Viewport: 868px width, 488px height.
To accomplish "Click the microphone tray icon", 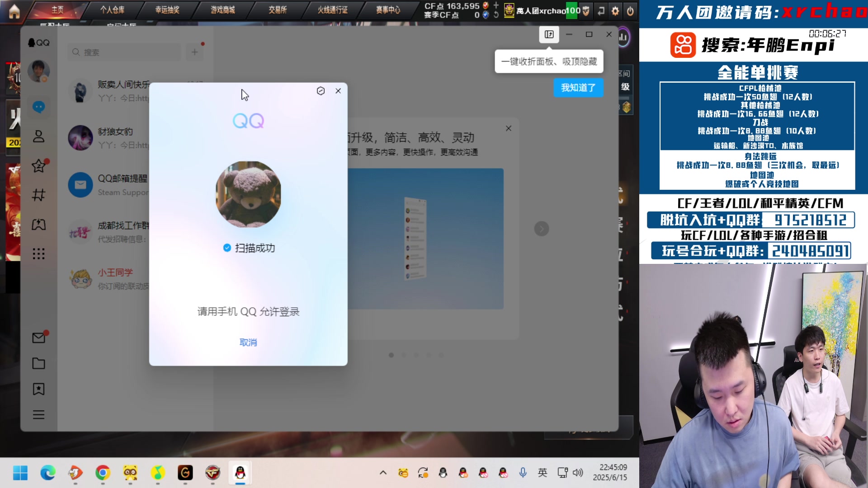I will pos(523,473).
